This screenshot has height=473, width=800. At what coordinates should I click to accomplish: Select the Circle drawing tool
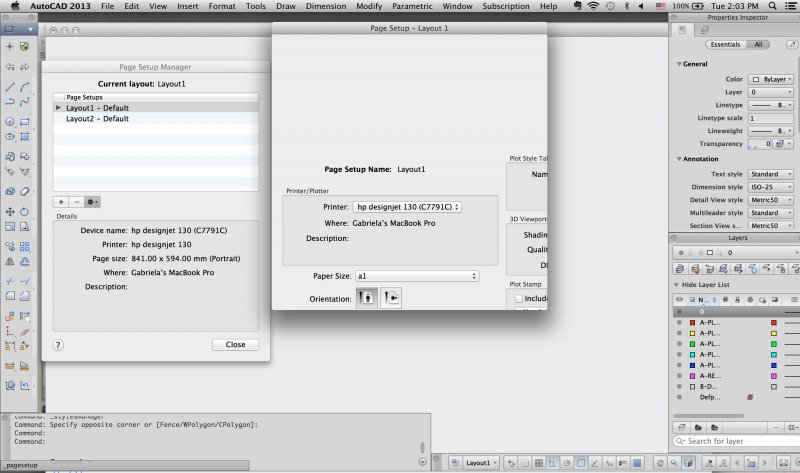coord(10,121)
